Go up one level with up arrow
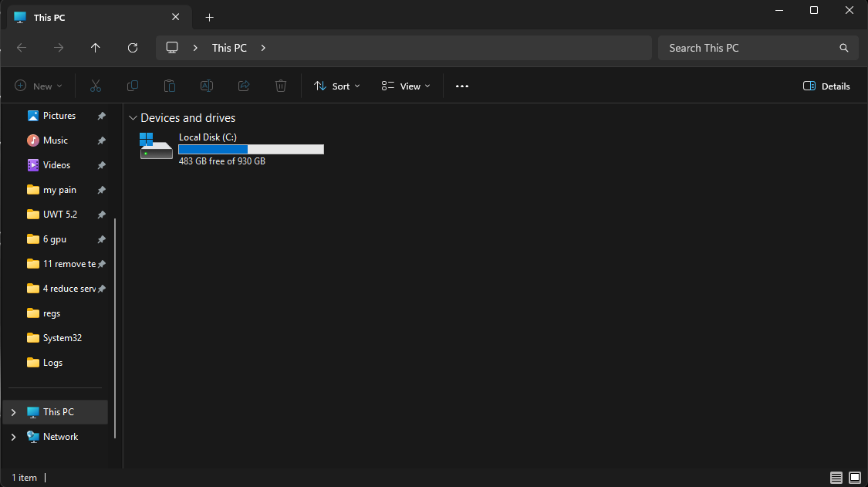868x487 pixels. tap(95, 48)
